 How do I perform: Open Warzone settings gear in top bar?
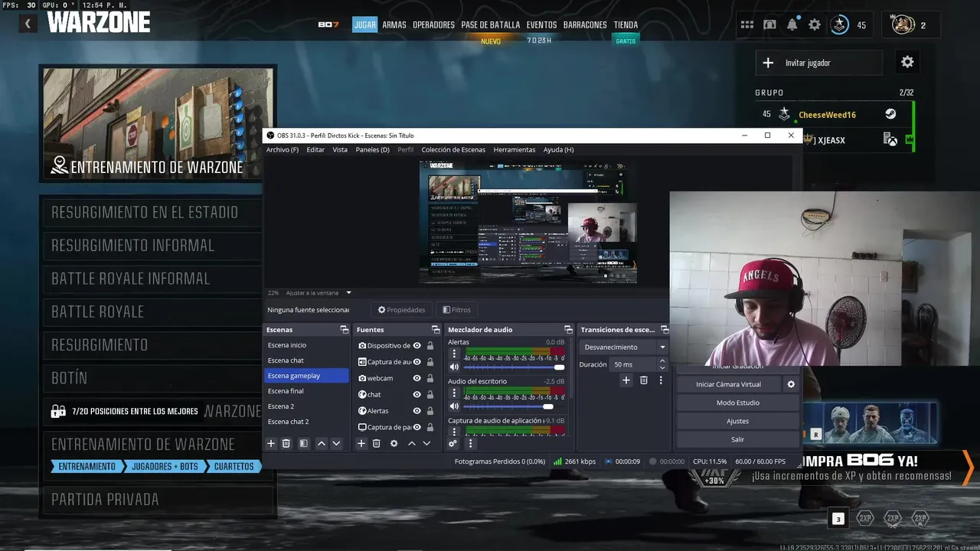(x=815, y=24)
